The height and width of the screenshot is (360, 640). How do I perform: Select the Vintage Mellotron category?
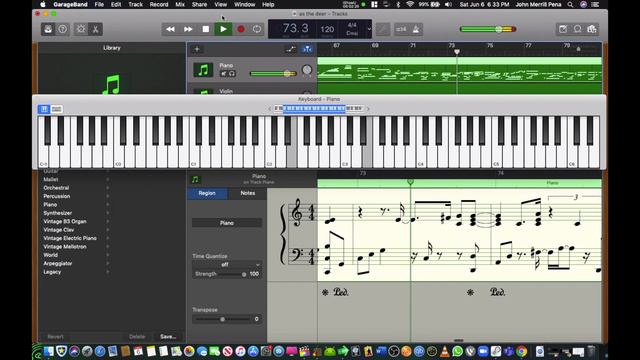[x=65, y=247]
